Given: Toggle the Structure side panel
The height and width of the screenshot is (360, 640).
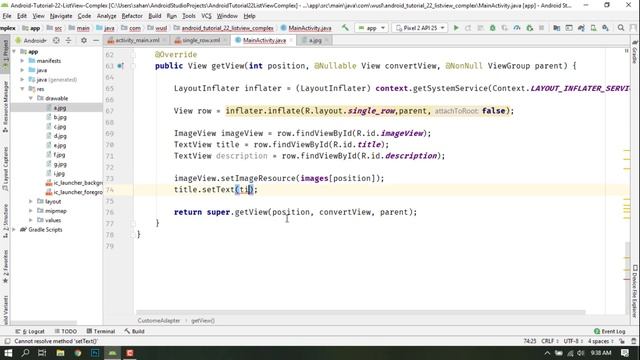Looking at the screenshot, I should pos(5,221).
